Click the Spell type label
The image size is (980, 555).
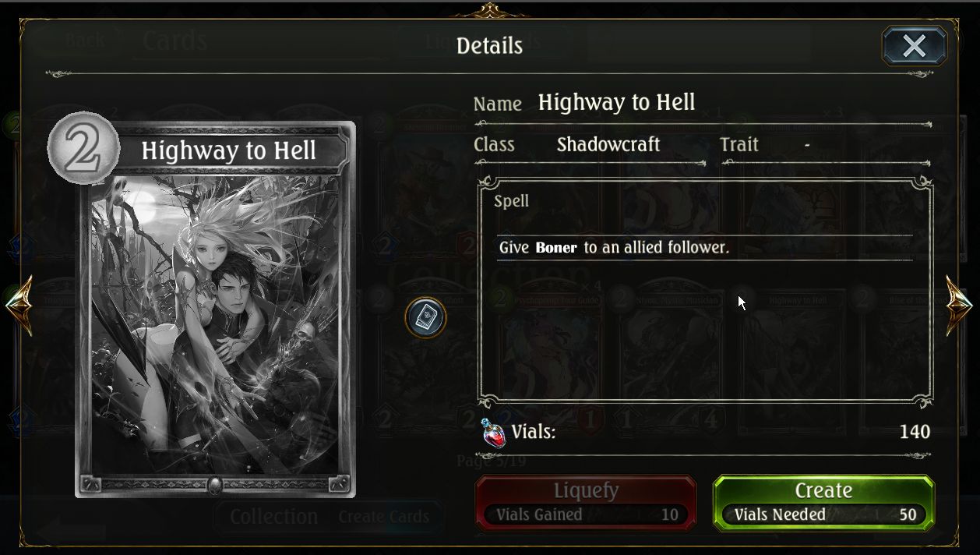pyautogui.click(x=511, y=201)
